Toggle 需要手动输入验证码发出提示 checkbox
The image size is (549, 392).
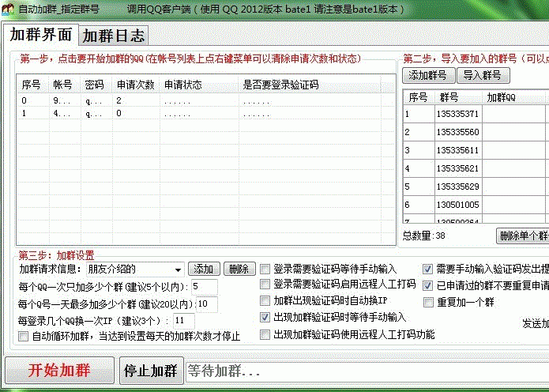[x=427, y=269]
